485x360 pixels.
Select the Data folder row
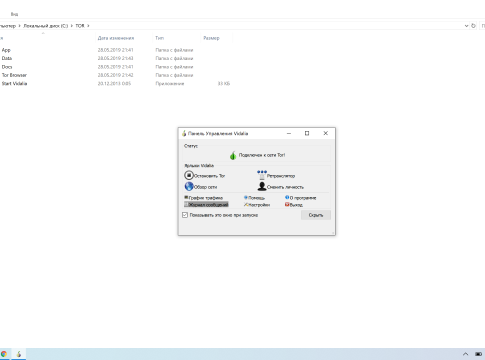point(7,58)
